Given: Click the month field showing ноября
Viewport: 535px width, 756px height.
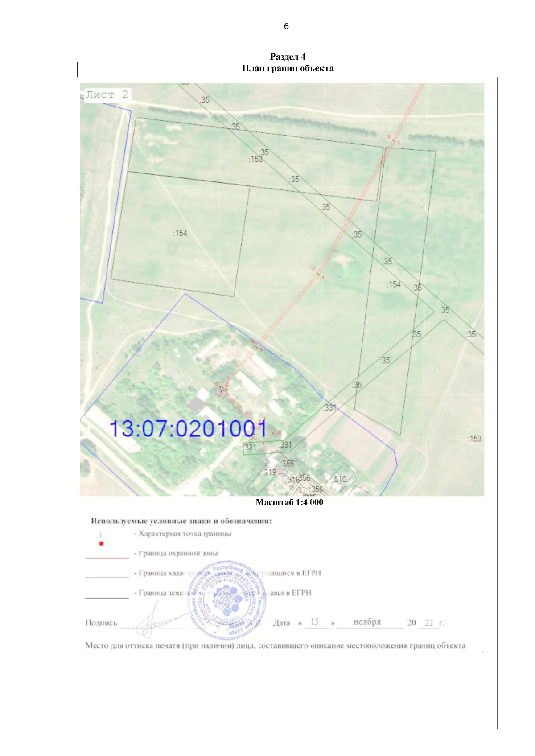Looking at the screenshot, I should (367, 622).
